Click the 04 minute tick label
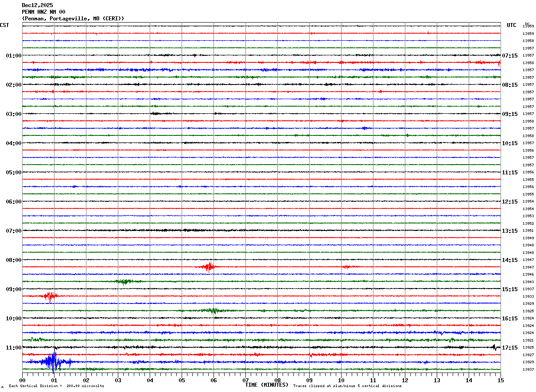The width and height of the screenshot is (536, 392). click(150, 380)
